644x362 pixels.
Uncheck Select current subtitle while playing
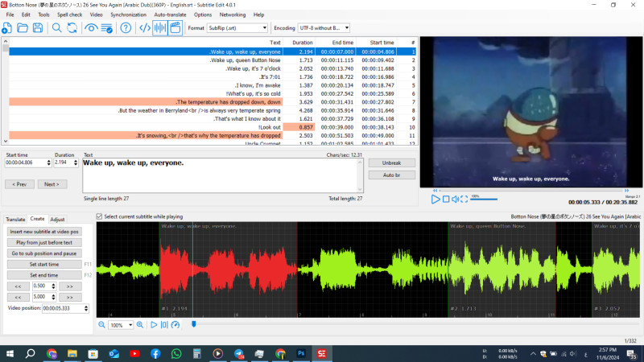[x=100, y=216]
